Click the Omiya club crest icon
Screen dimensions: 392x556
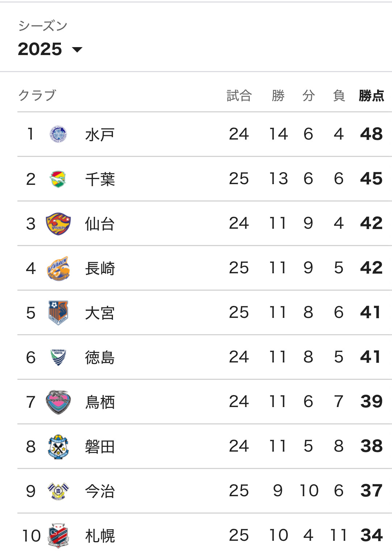58,313
